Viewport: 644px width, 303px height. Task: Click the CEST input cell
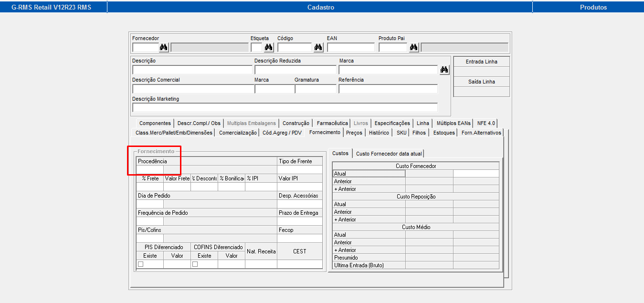[300, 264]
